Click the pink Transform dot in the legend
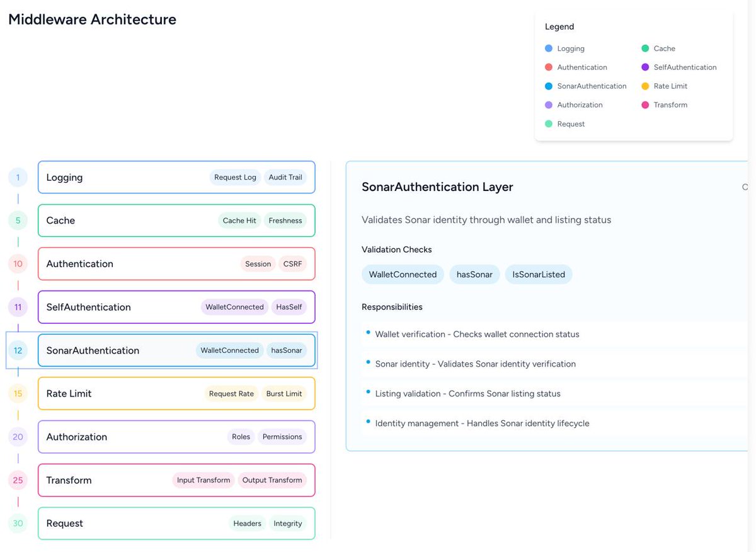 [644, 105]
